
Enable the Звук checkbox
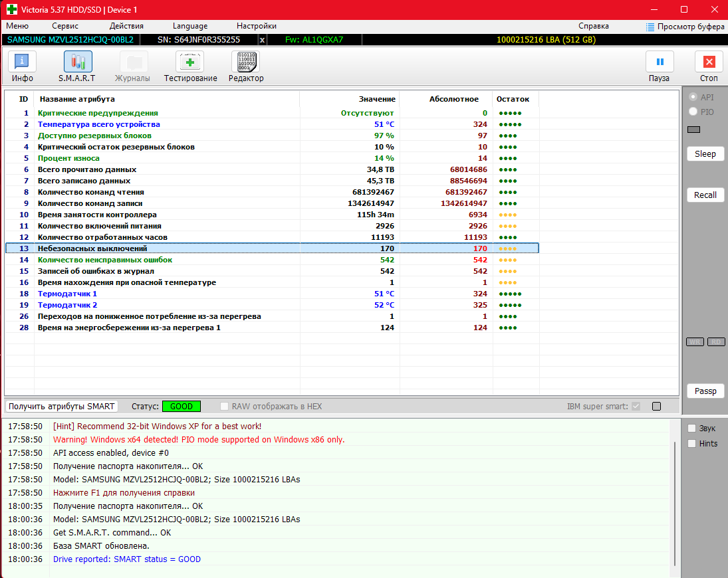[692, 429]
